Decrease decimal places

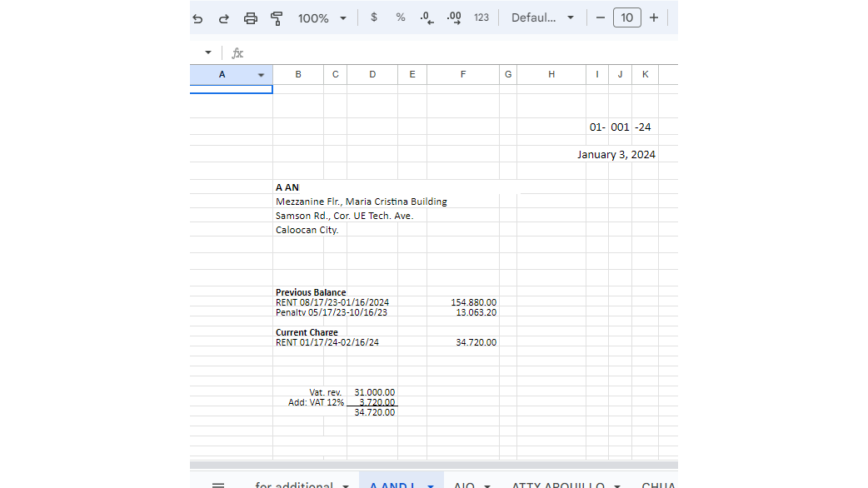[x=427, y=17]
